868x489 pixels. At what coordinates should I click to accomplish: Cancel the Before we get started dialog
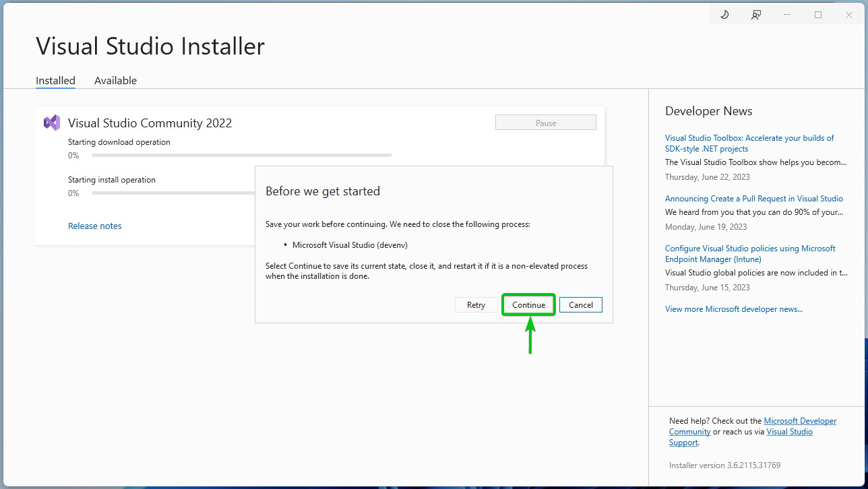pos(580,305)
